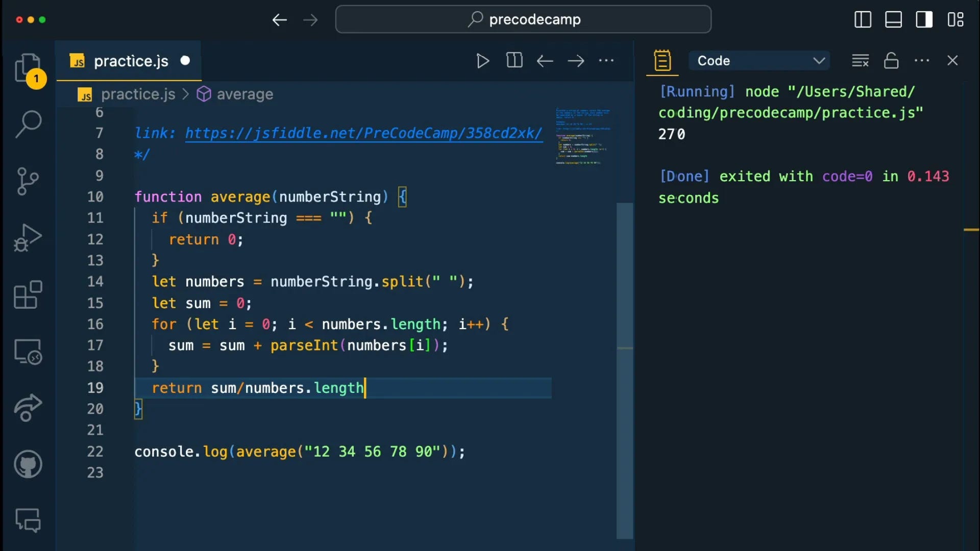Expand the average breadcrumb symbol
980x551 pixels.
[x=244, y=94]
